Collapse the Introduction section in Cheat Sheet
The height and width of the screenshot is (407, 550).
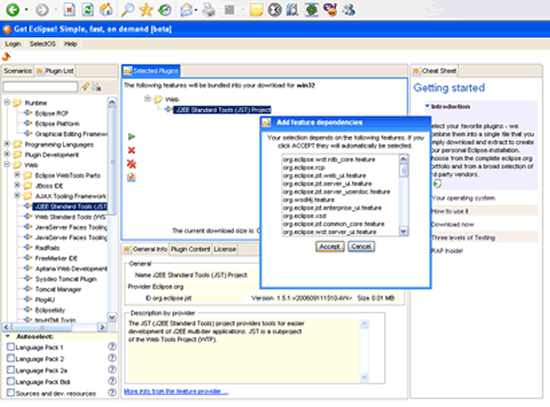[427, 106]
